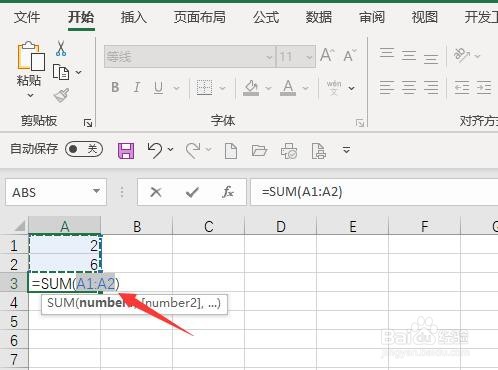Decrease the indent
The width and height of the screenshot is (498, 370).
(462, 88)
